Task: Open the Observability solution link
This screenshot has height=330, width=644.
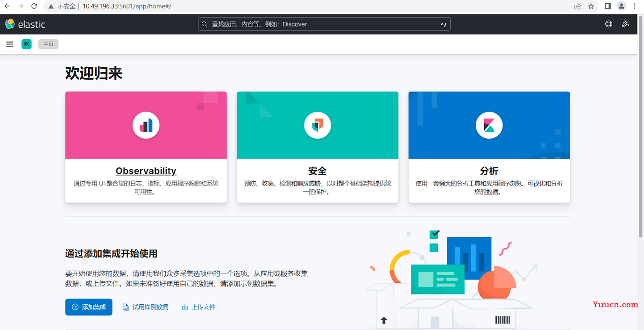Action: click(146, 171)
